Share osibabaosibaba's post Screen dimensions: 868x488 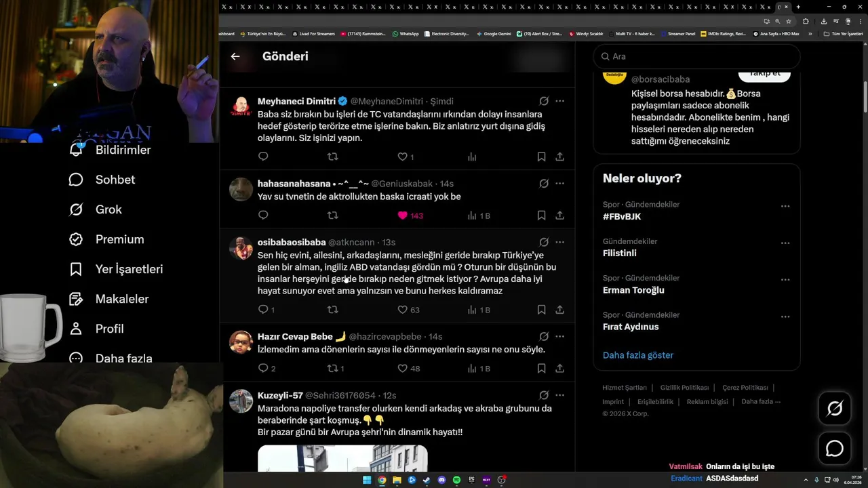pos(560,310)
